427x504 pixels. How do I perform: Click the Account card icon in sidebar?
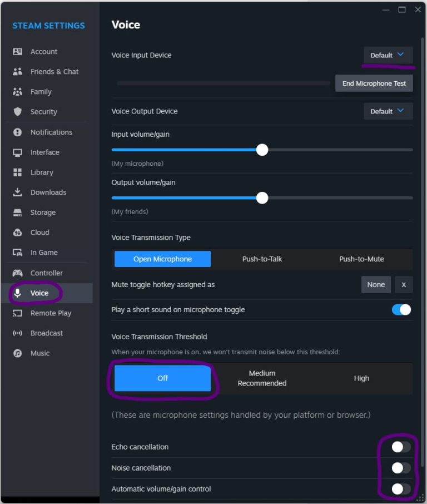(x=17, y=52)
